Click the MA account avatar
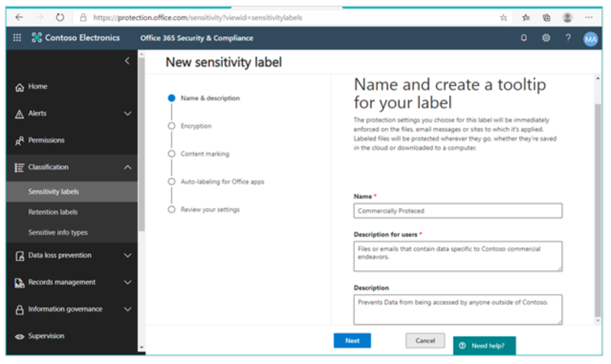Viewport: 611px width, 364px height. pyautogui.click(x=591, y=37)
